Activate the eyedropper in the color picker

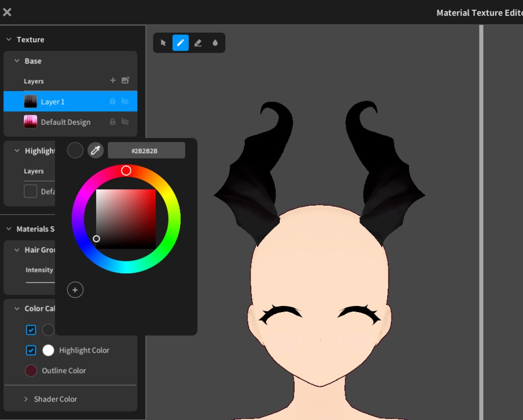click(x=95, y=150)
